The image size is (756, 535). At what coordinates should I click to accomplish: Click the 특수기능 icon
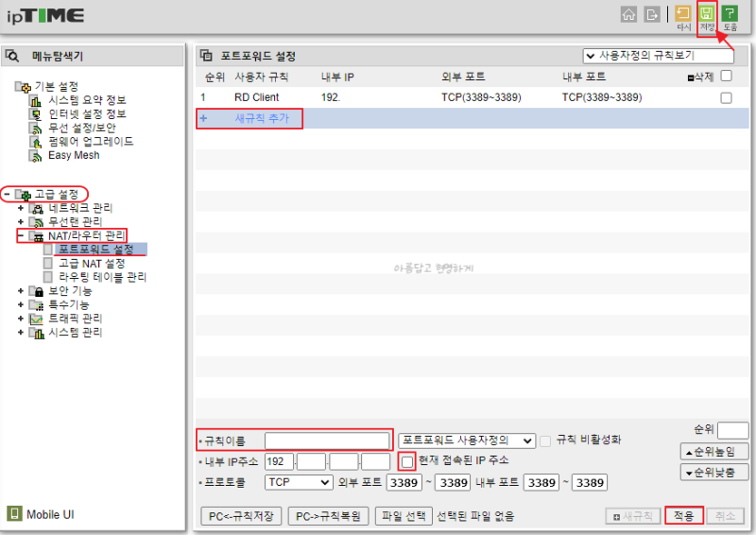(x=36, y=305)
